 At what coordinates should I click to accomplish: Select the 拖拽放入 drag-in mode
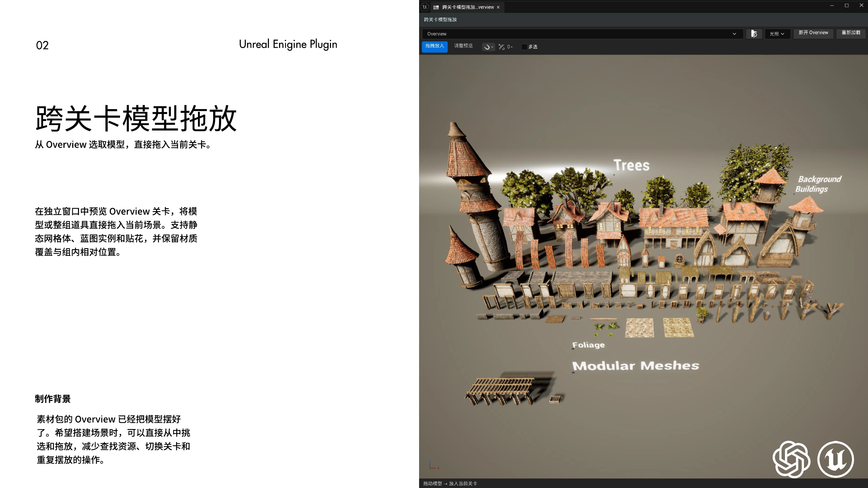[x=435, y=46]
